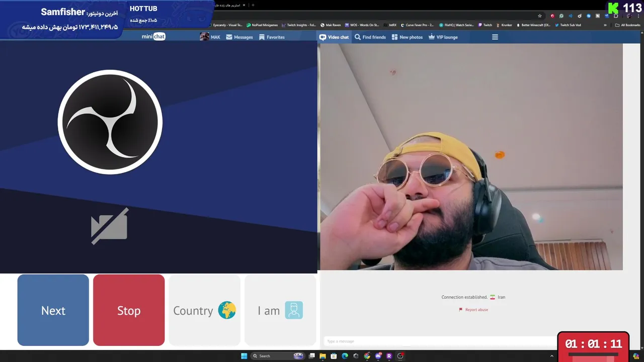Open Windows Start menu
644x362 pixels.
(x=244, y=356)
